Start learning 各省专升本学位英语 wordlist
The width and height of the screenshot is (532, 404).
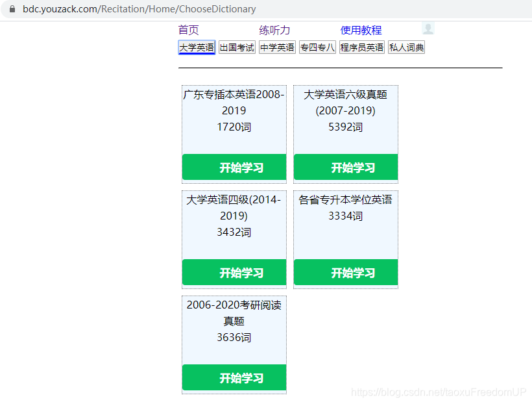(346, 271)
